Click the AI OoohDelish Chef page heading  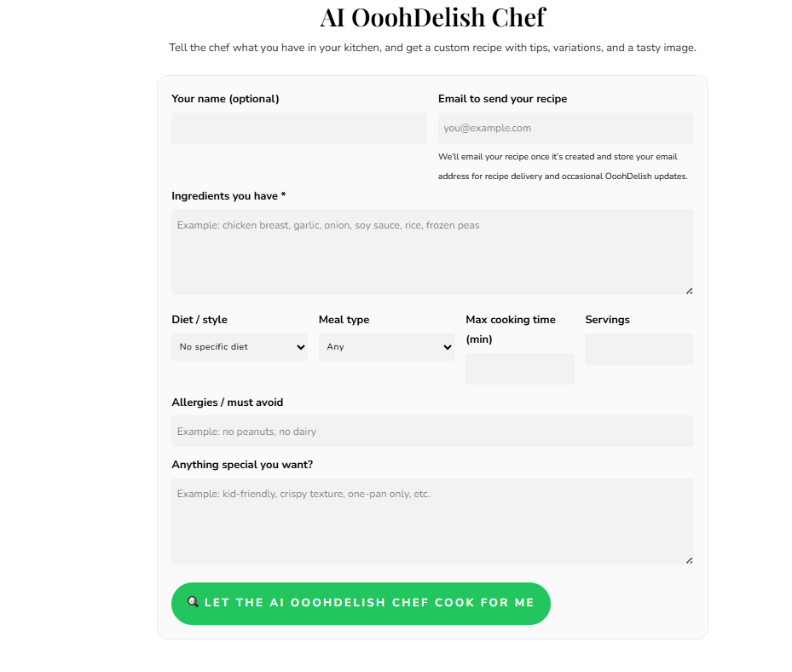click(x=432, y=17)
